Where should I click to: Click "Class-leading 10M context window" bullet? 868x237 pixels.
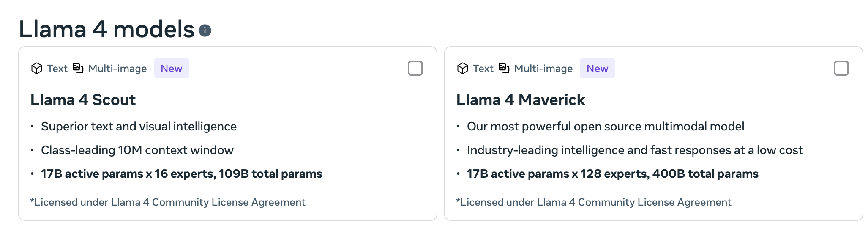(137, 150)
